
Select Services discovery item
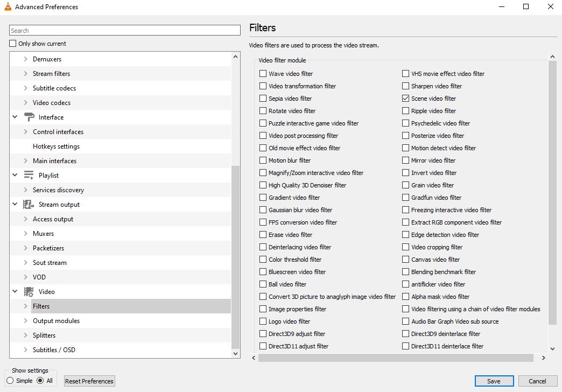pyautogui.click(x=59, y=190)
